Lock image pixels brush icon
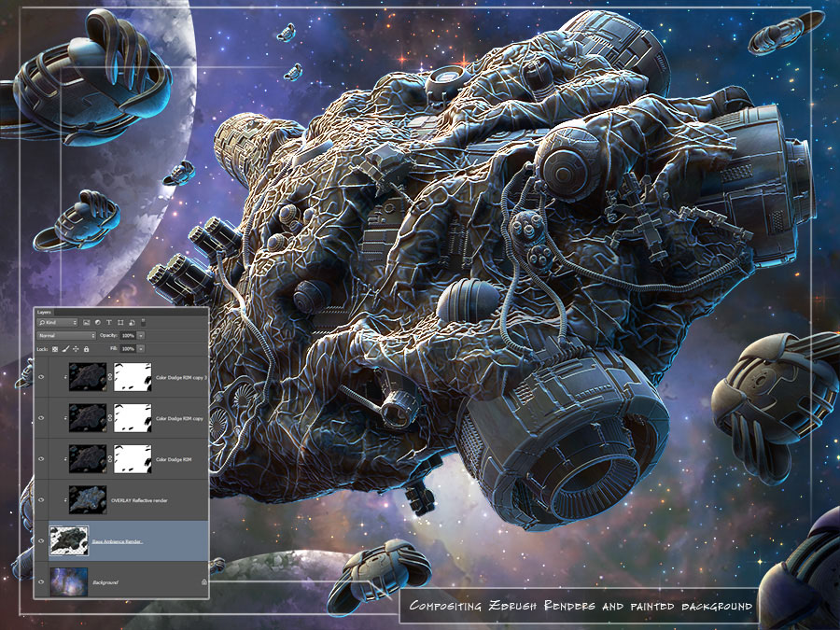 65,349
